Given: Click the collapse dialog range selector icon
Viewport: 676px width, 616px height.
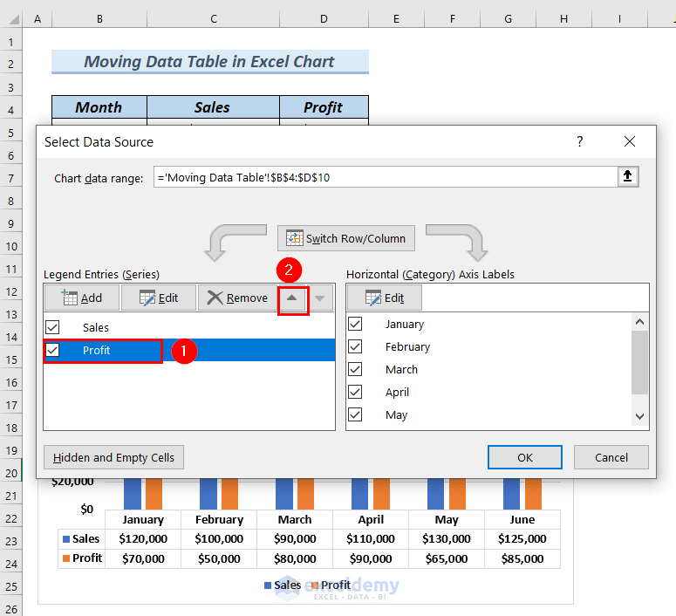Looking at the screenshot, I should tap(628, 177).
